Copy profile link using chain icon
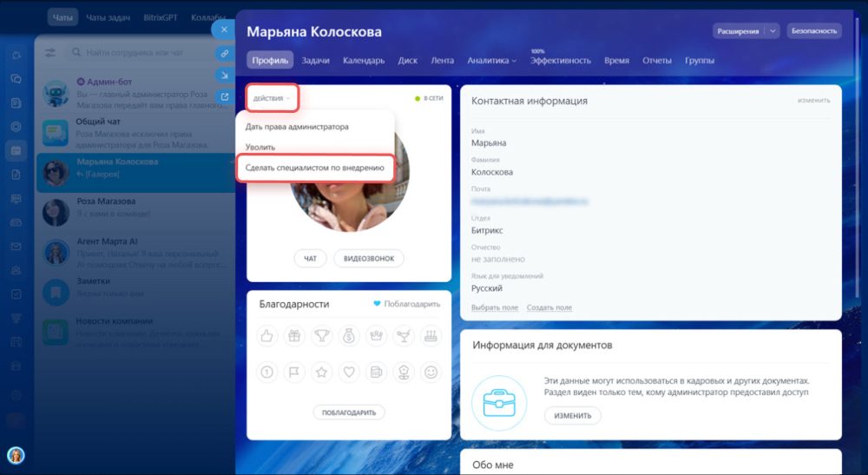The height and width of the screenshot is (475, 868). pos(225,53)
